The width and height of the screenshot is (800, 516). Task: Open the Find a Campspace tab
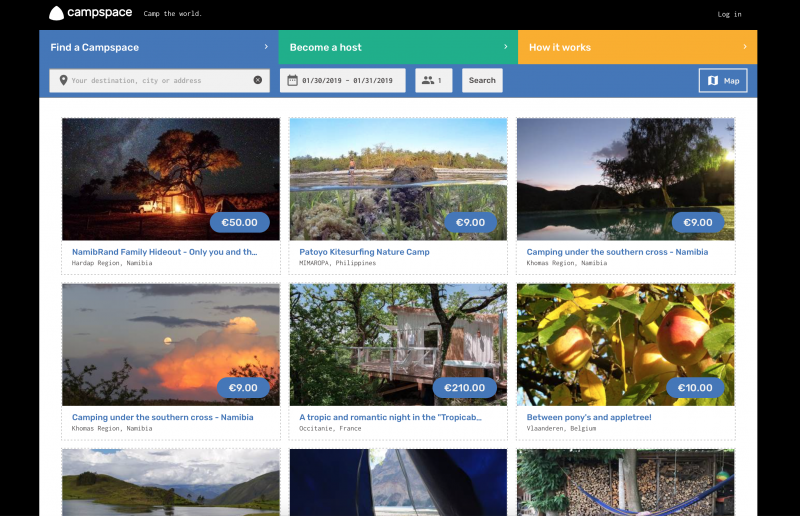pos(159,47)
